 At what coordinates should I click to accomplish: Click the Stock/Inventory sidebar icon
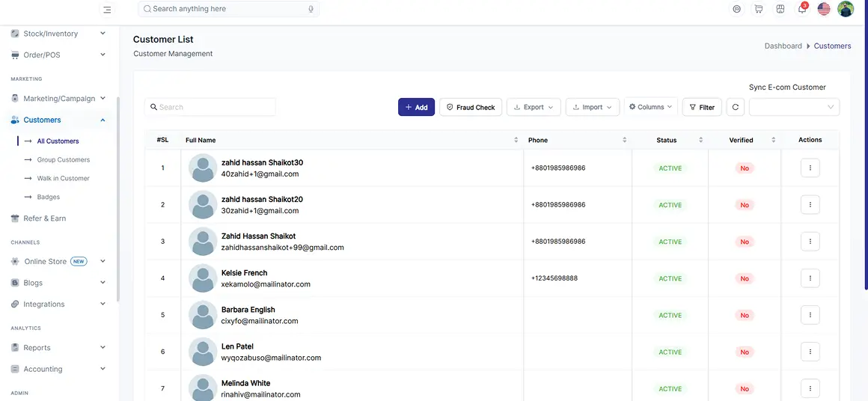(x=15, y=34)
